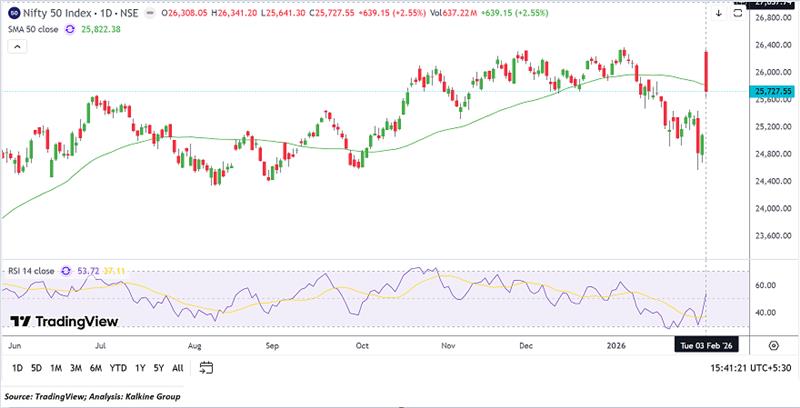The width and height of the screenshot is (800, 408).
Task: Click the Nifty 50 Index title
Action: (56, 14)
